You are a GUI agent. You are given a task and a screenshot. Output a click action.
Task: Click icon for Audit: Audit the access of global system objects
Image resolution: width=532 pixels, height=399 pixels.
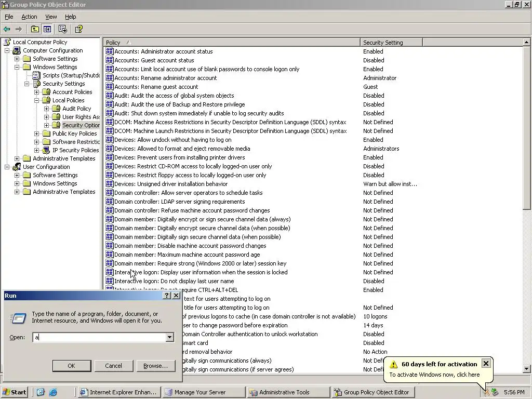(109, 96)
